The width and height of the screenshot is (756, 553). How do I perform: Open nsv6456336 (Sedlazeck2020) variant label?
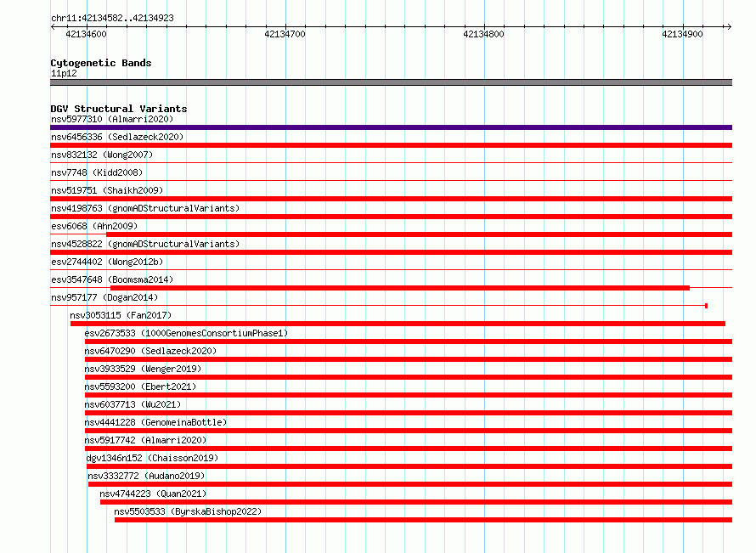pos(117,137)
